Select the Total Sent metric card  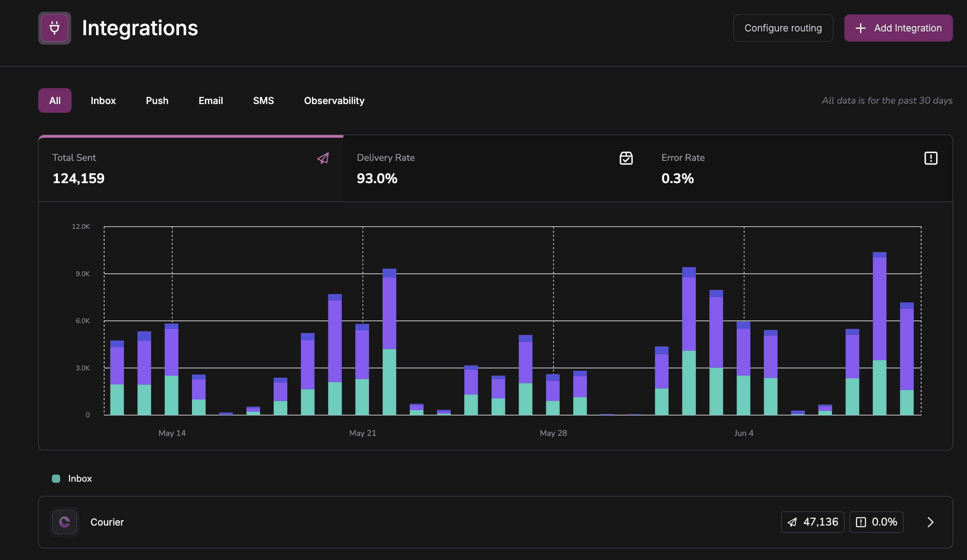click(x=191, y=169)
